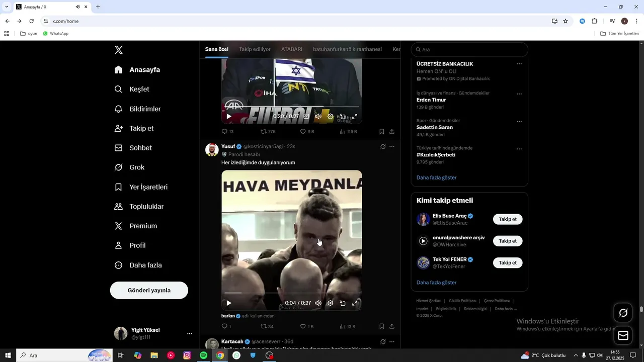Image resolution: width=644 pixels, height=362 pixels.
Task: Open Grok from the sidebar
Action: (129, 167)
